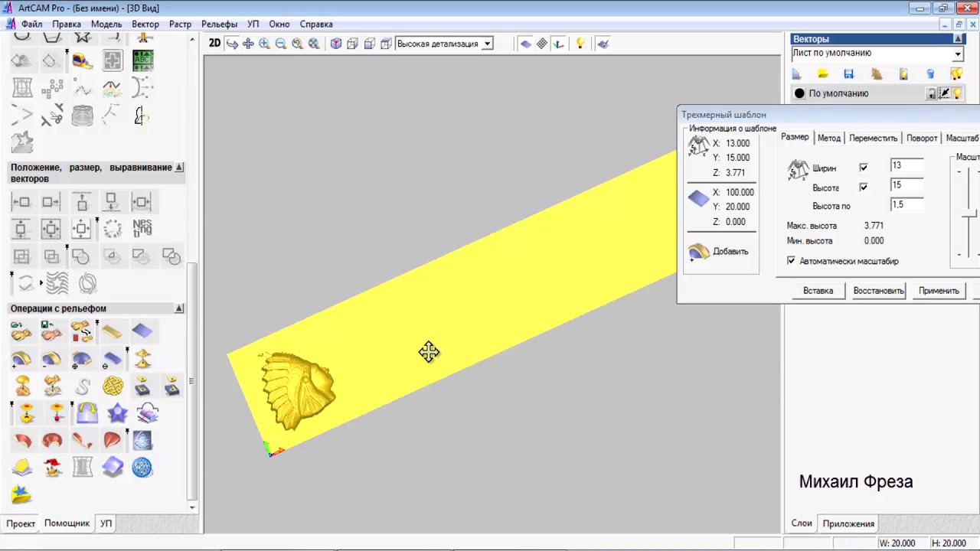Switch to the Поворот tab
The image size is (980, 551).
tap(922, 139)
